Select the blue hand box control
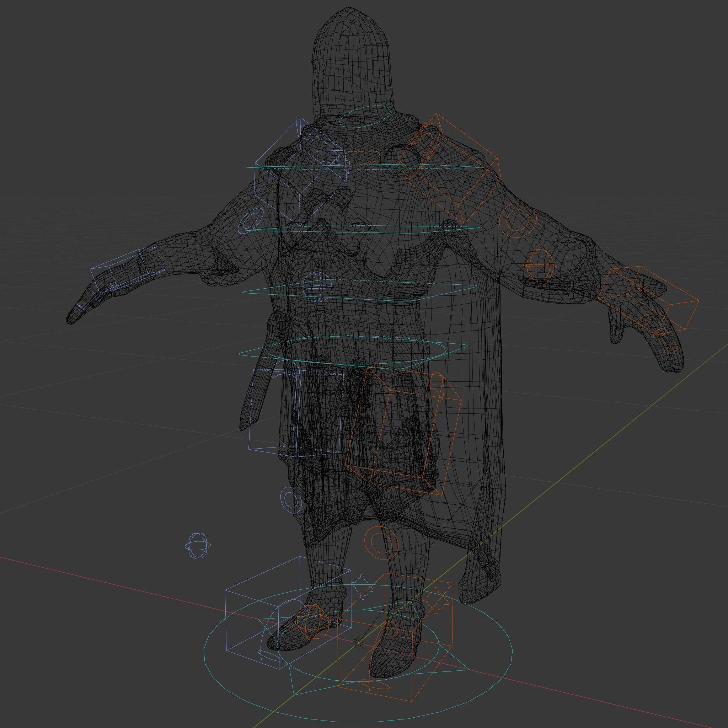This screenshot has height=728, width=728. [x=127, y=270]
